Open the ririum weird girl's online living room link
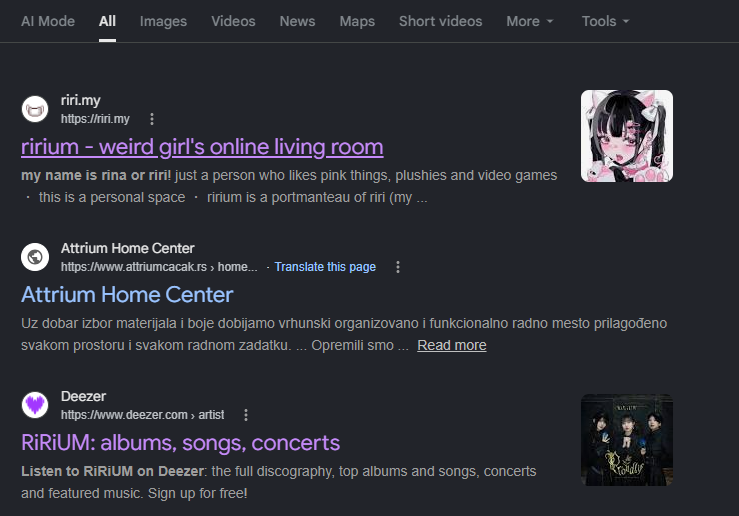 click(202, 147)
